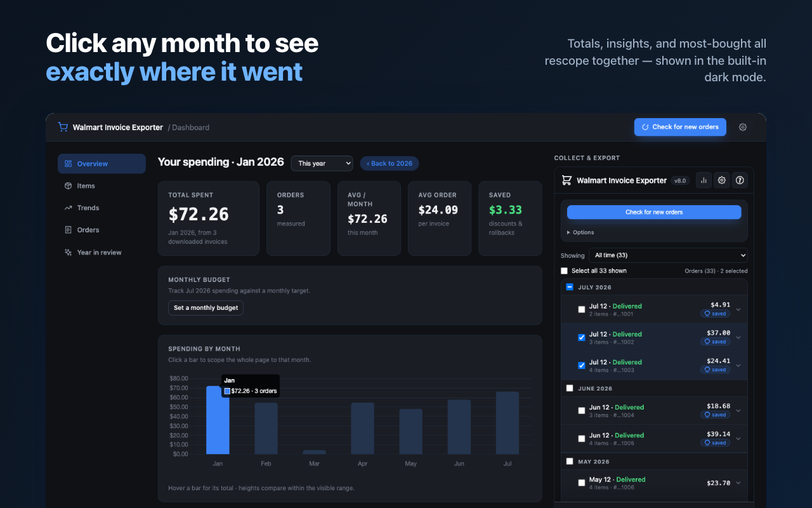Image resolution: width=812 pixels, height=508 pixels.
Task: Open the gear settings icon in exporter panel
Action: pyautogui.click(x=722, y=180)
